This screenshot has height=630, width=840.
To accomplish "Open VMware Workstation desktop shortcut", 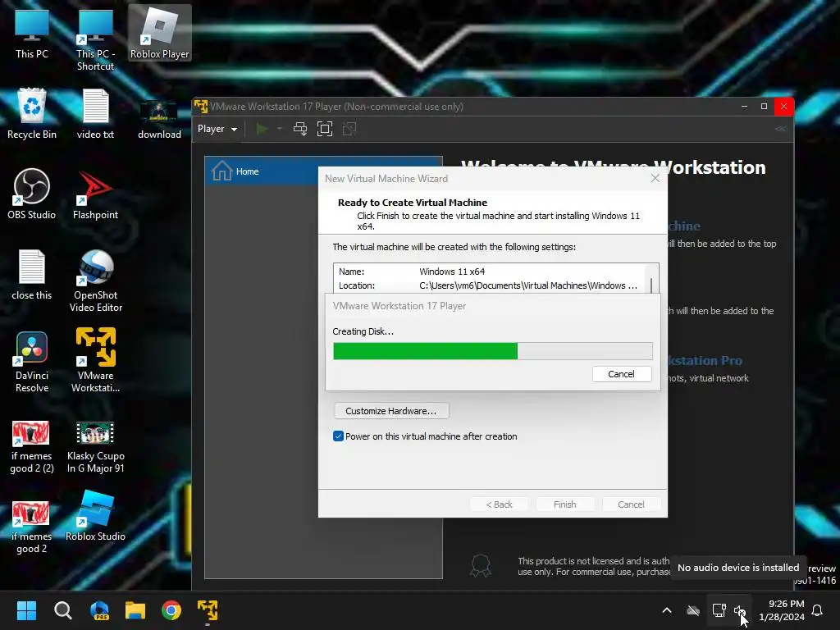I will click(95, 360).
